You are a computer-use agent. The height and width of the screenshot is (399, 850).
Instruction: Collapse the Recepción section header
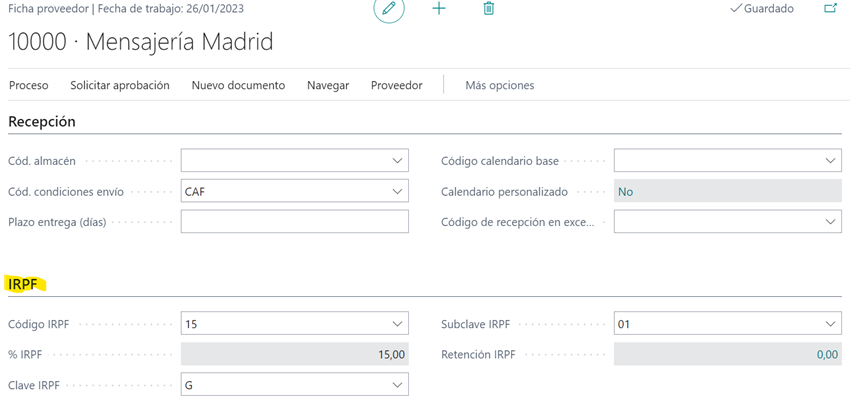coord(42,122)
